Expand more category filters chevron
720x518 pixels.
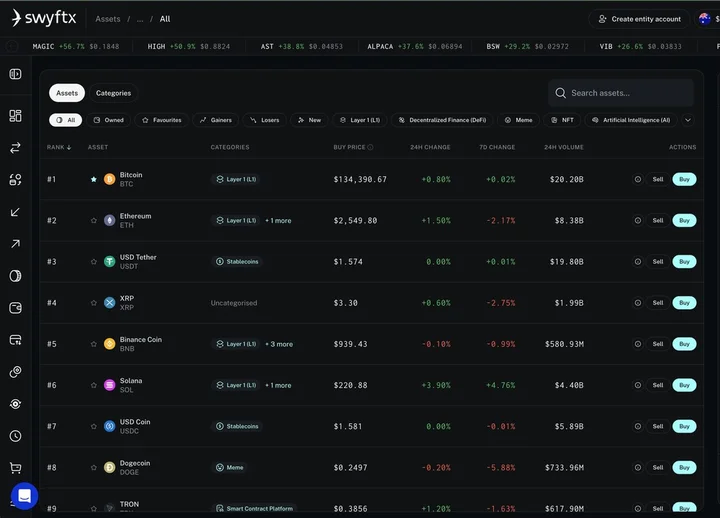[x=689, y=120]
